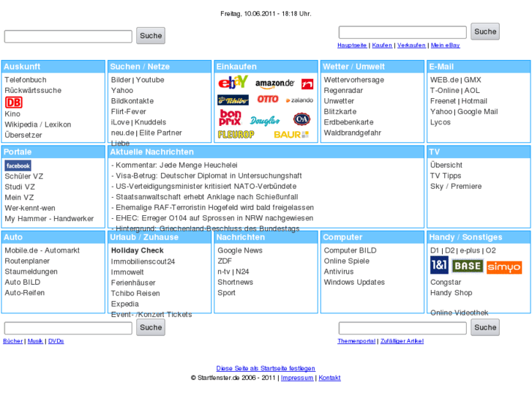Click GMX in E-Mail box
Image resolution: width=532 pixels, height=399 pixels.
point(472,80)
